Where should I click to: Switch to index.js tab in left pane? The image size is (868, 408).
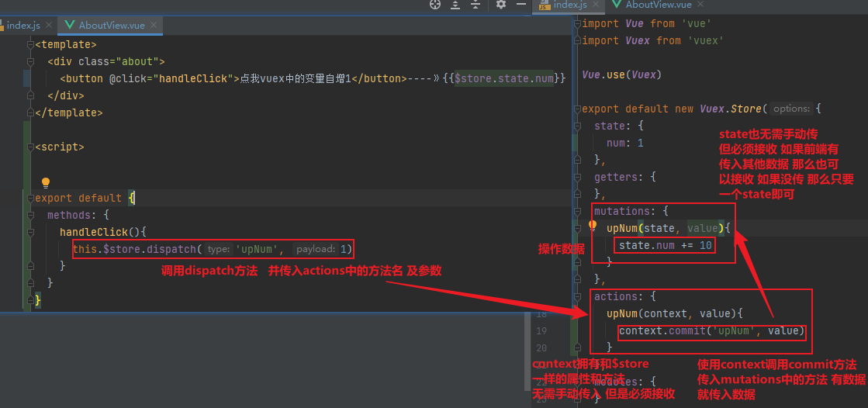(x=25, y=26)
